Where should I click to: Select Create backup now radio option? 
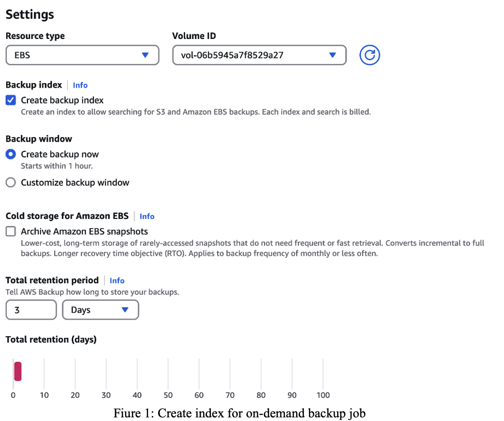(10, 154)
